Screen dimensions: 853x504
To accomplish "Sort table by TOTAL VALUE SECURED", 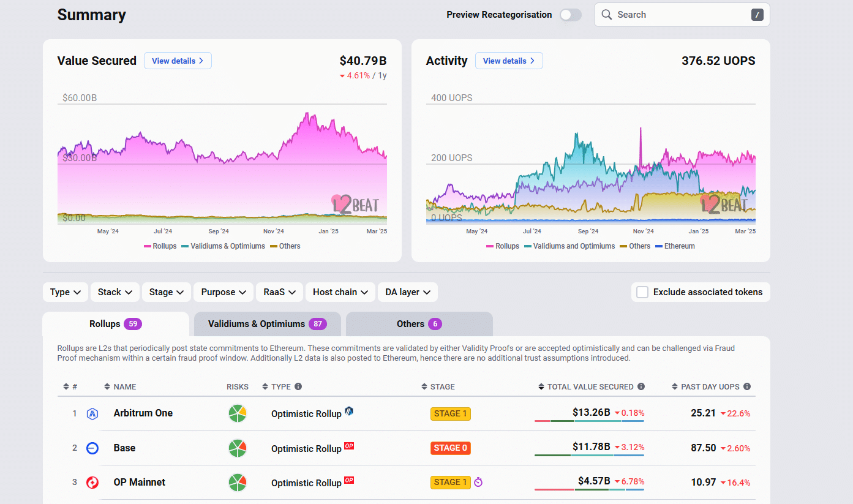I will click(586, 386).
